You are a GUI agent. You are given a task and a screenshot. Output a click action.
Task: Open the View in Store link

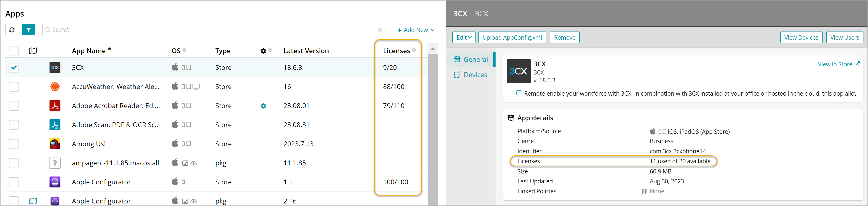tap(838, 64)
